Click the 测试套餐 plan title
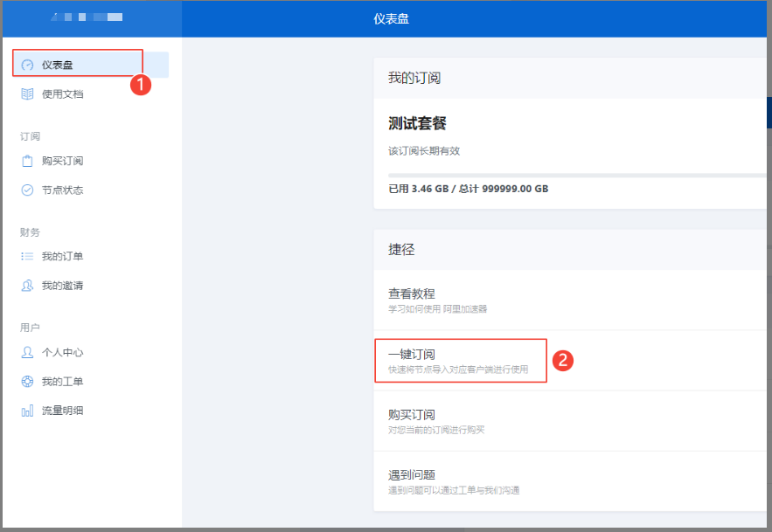 [x=418, y=123]
